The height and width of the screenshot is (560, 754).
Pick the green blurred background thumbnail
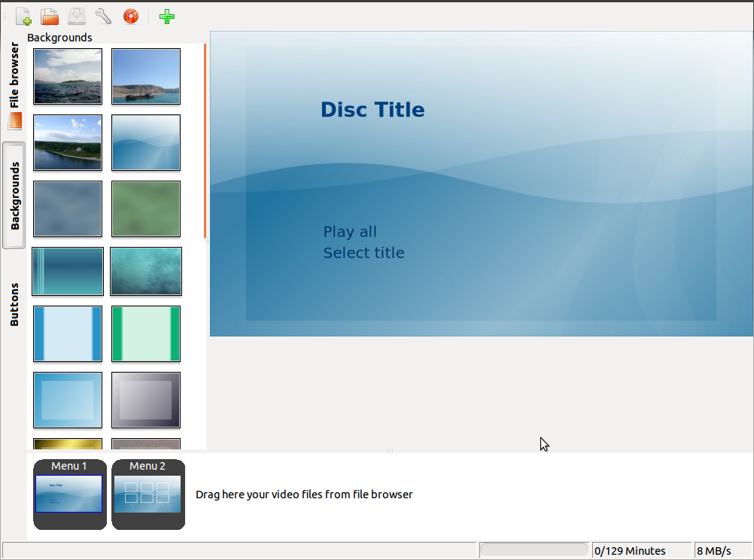pyautogui.click(x=146, y=208)
